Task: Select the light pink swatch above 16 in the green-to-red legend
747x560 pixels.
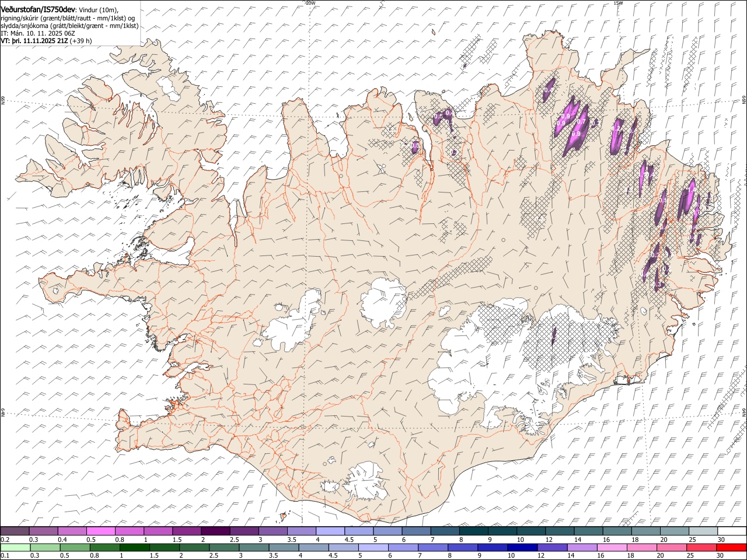Action: point(612,547)
